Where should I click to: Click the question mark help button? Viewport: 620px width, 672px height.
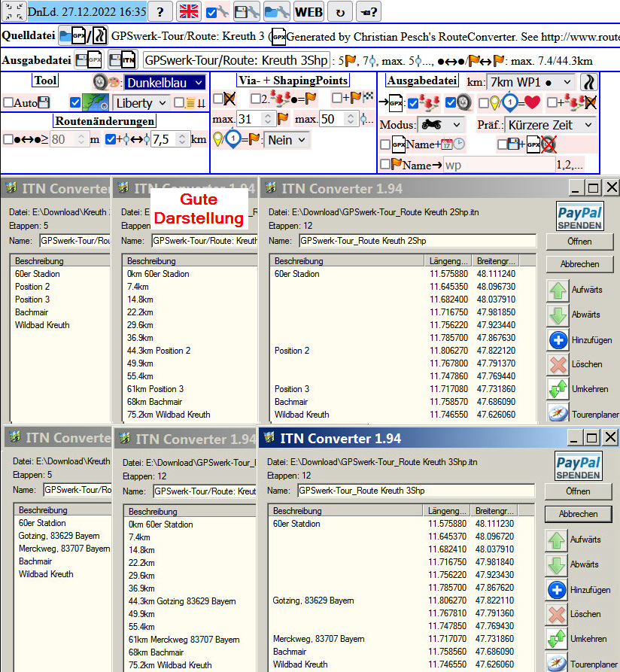[x=160, y=11]
